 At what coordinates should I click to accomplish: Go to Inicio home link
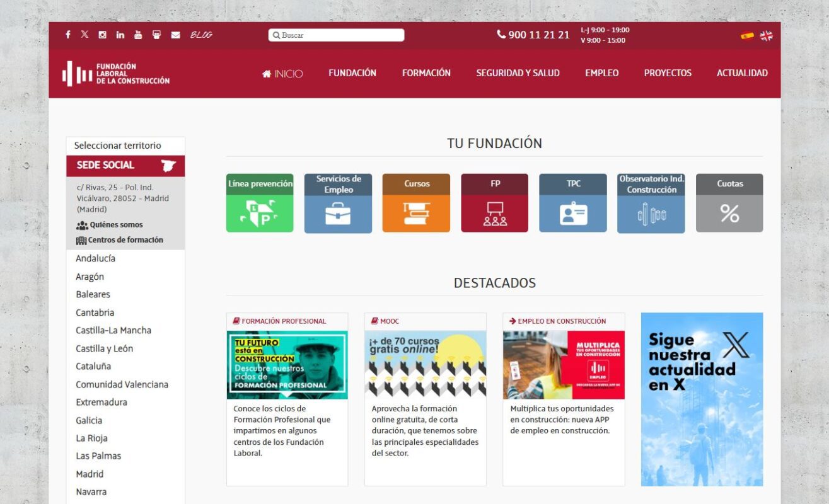coord(282,74)
